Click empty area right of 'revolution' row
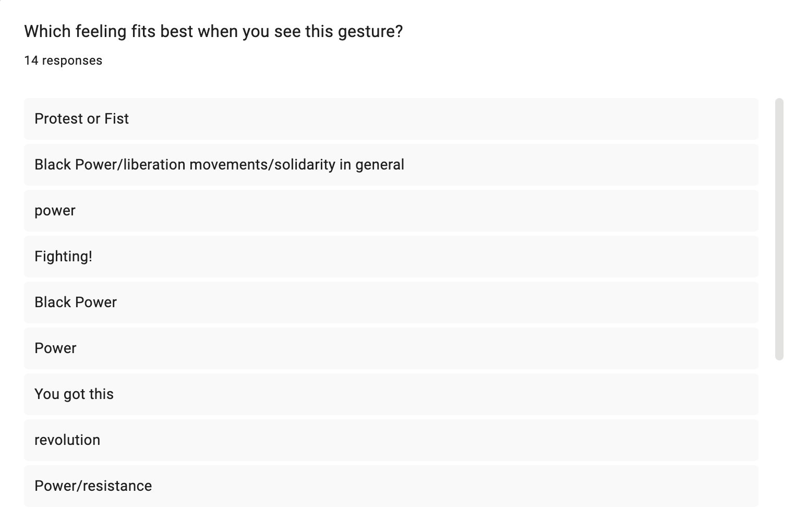Viewport: 795px width, 532px height. coord(428,440)
